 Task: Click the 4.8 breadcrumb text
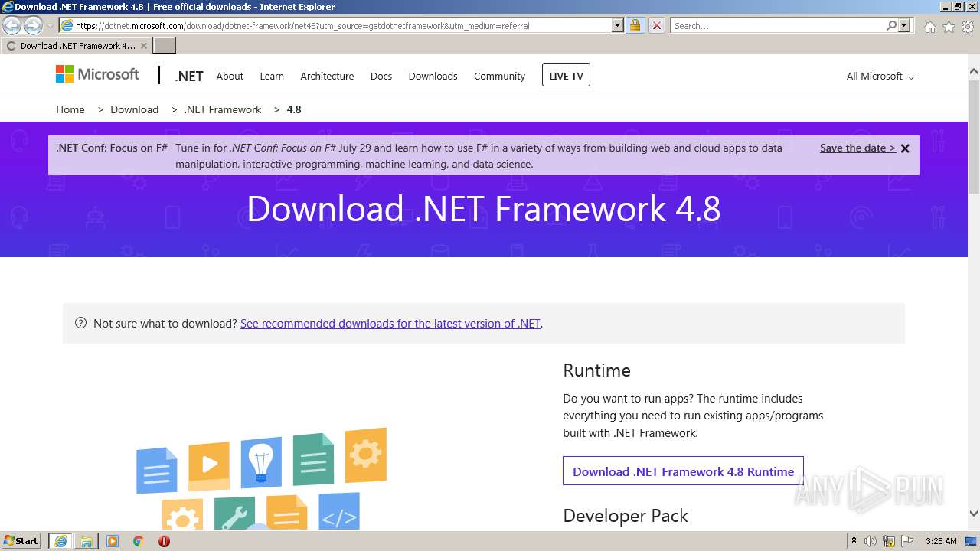(294, 109)
